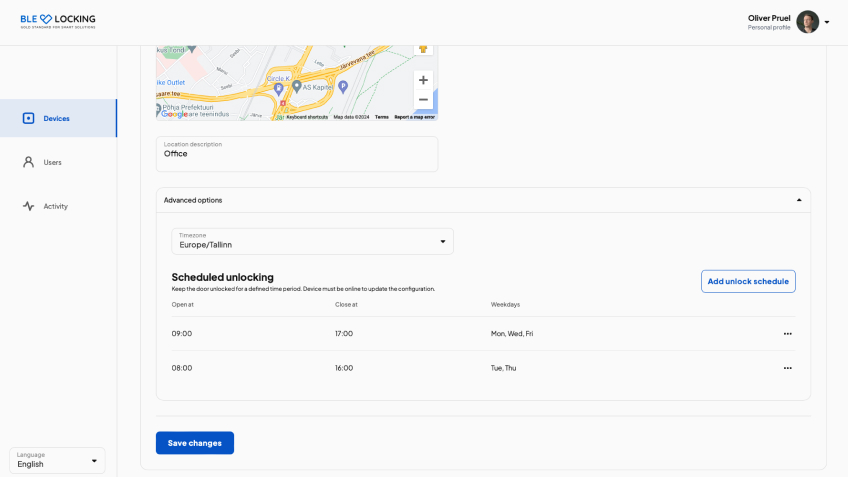
Task: Collapse the Advanced options section
Action: pos(798,200)
